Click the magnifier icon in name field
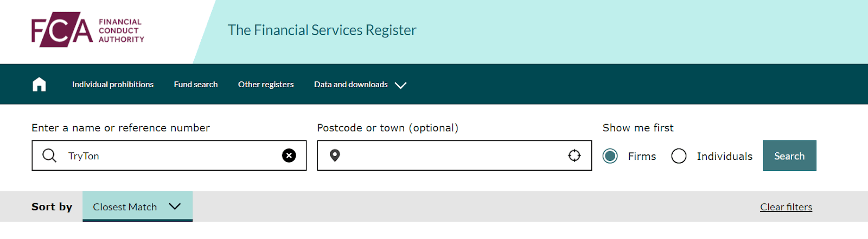The image size is (868, 239). point(49,156)
